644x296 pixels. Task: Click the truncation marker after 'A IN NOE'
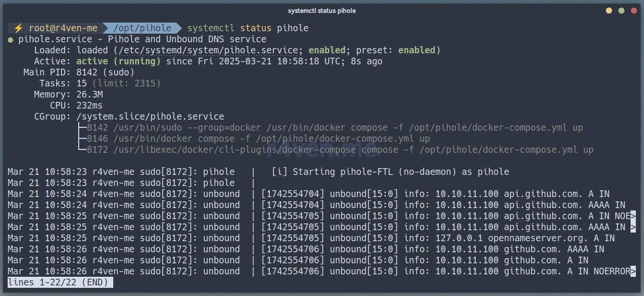pyautogui.click(x=633, y=216)
